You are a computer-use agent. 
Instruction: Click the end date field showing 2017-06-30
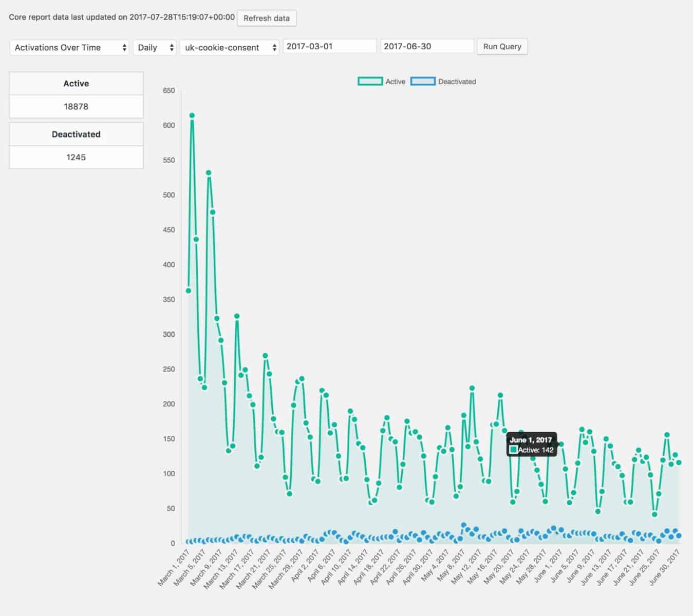click(x=427, y=46)
